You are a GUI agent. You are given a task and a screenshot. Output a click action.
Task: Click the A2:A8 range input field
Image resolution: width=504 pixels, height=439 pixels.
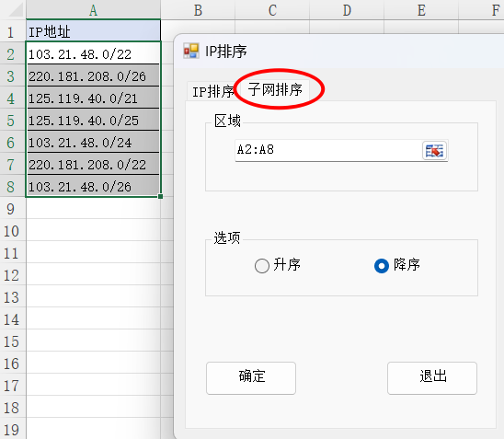[328, 150]
